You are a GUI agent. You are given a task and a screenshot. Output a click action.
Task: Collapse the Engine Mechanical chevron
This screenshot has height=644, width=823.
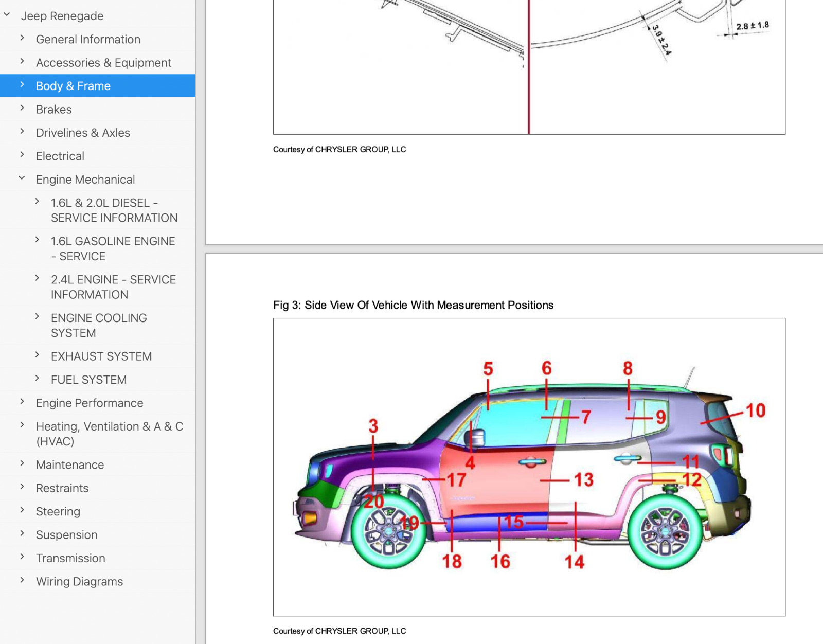point(22,178)
